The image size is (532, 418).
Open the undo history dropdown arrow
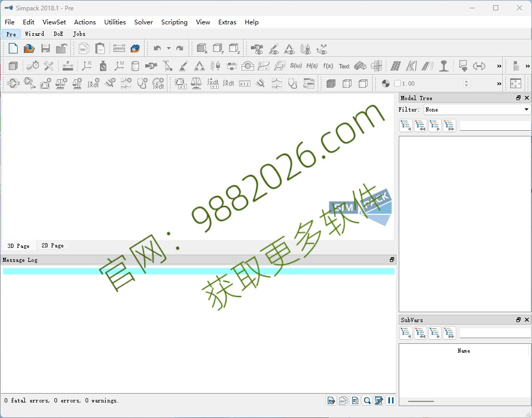(x=169, y=49)
